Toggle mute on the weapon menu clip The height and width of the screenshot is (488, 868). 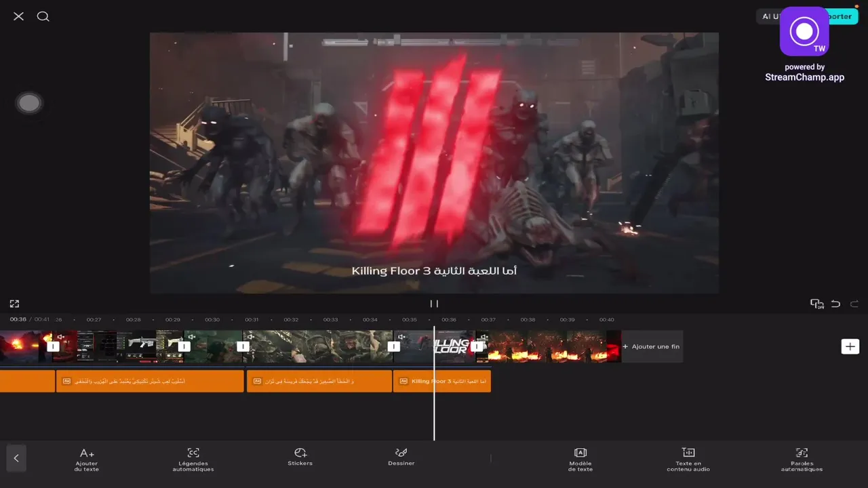point(61,337)
